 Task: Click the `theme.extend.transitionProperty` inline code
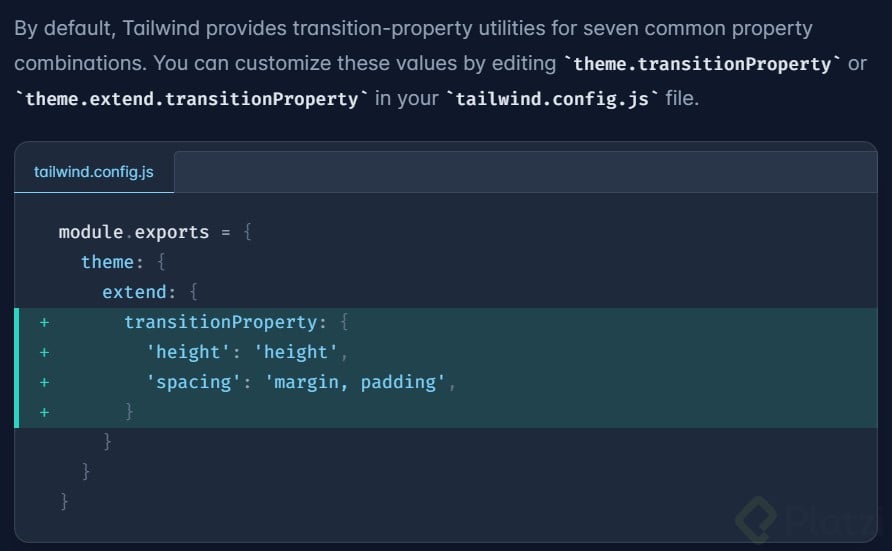pos(192,99)
